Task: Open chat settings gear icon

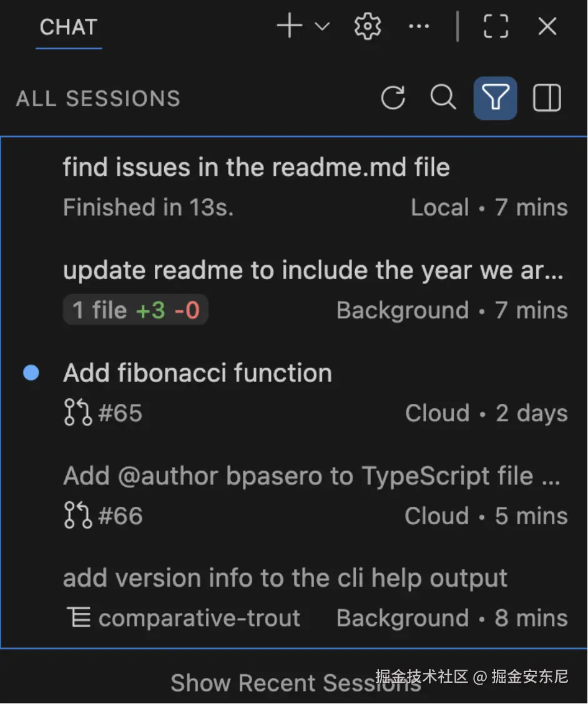Action: (368, 27)
